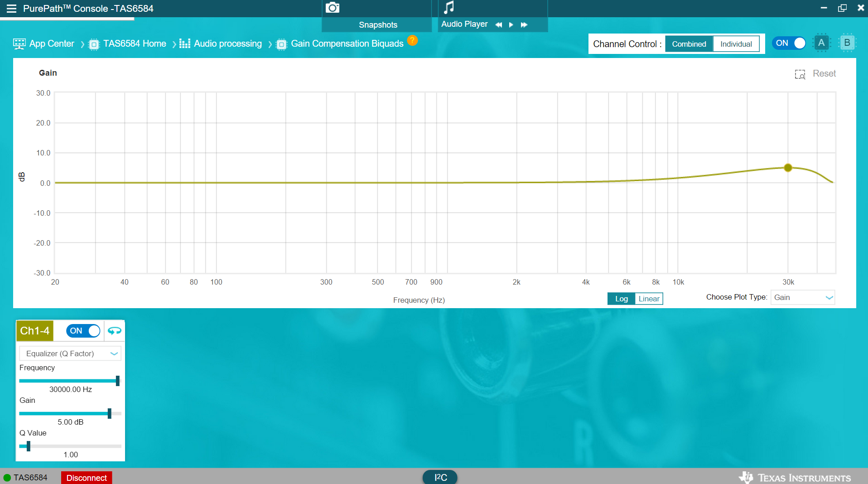Go to TAS6584 Home breadcrumb
The image size is (868, 484).
pos(135,44)
